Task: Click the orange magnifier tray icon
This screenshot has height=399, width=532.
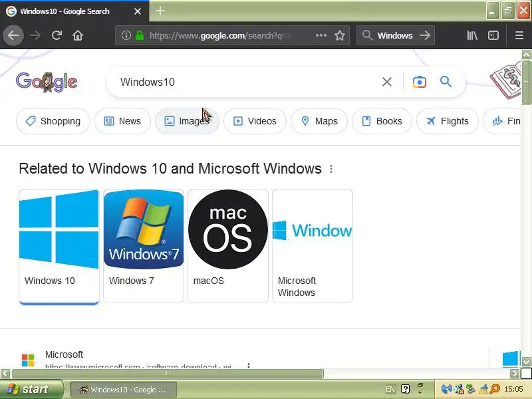Action: point(495,389)
